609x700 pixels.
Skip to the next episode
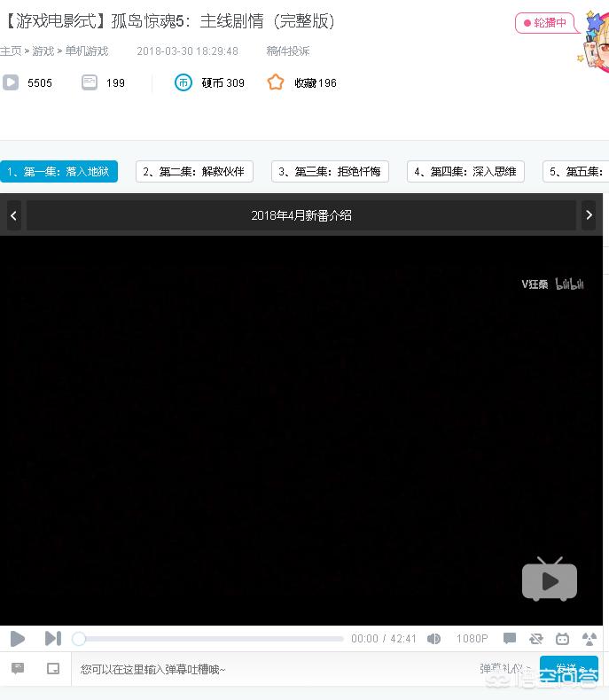click(53, 638)
